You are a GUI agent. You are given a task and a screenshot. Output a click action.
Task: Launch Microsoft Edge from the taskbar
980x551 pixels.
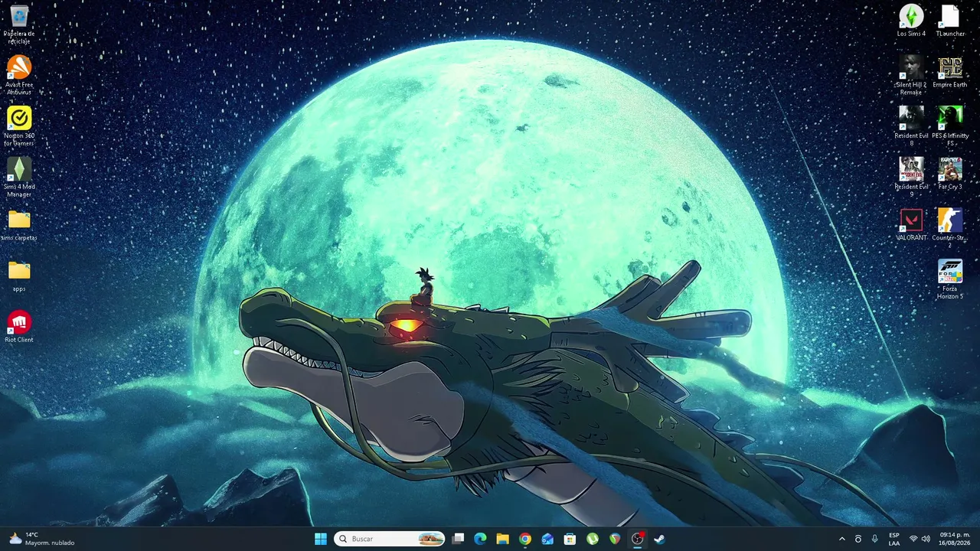pyautogui.click(x=480, y=539)
